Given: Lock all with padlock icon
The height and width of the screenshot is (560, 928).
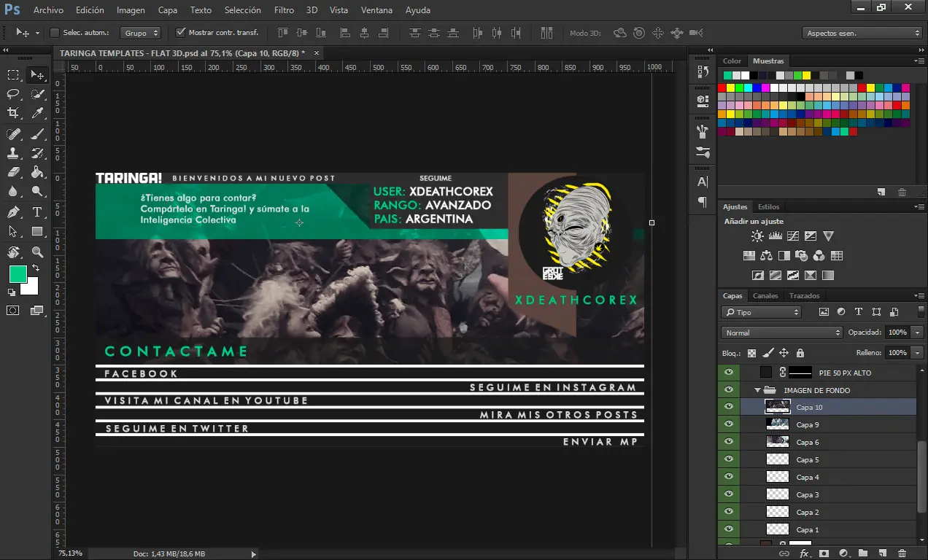Looking at the screenshot, I should (x=800, y=353).
